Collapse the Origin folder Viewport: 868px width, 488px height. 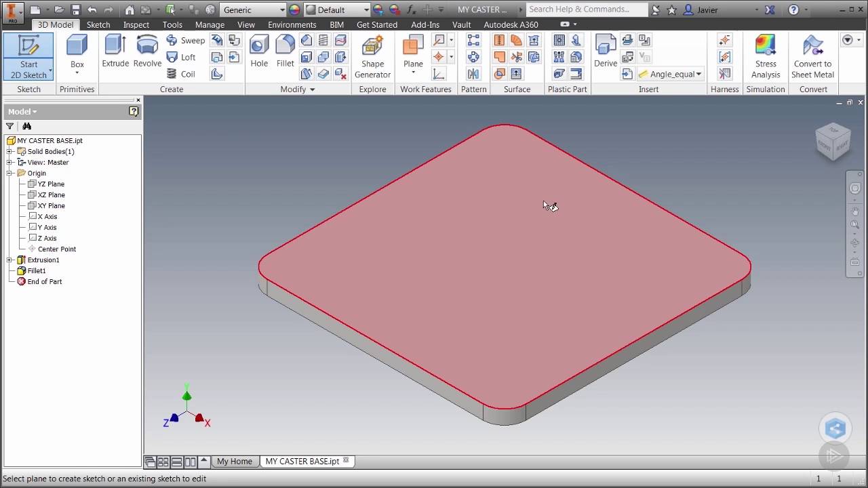pyautogui.click(x=9, y=173)
